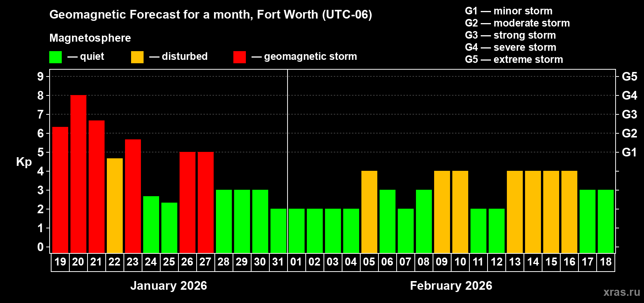This screenshot has height=303, width=644.
Task: Click the green bar for February 11
Action: coord(478,231)
